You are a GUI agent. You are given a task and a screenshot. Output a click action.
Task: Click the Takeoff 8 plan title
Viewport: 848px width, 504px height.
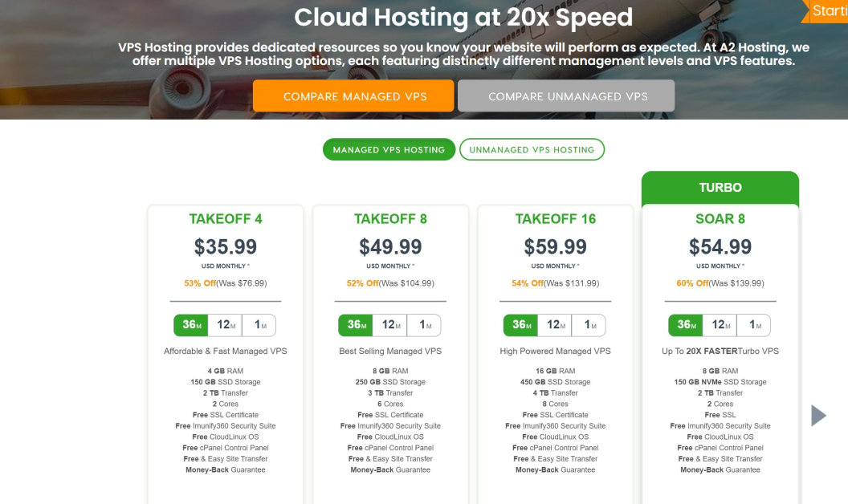(390, 219)
